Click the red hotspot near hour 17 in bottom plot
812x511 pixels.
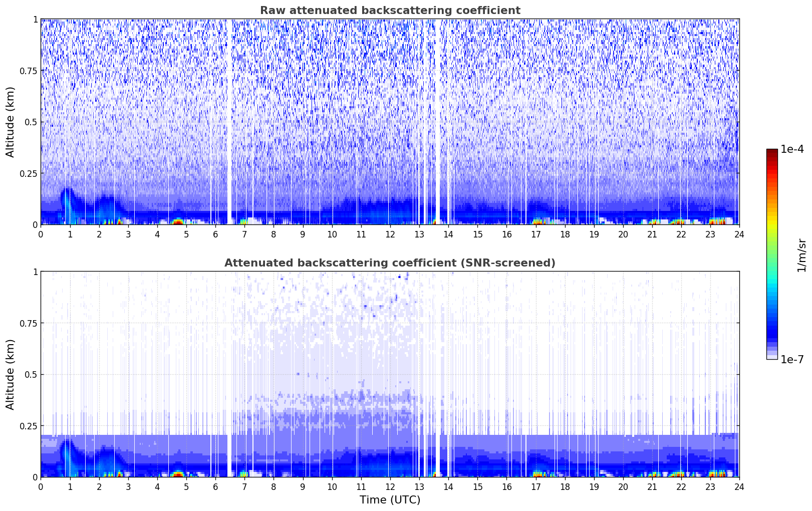537,473
